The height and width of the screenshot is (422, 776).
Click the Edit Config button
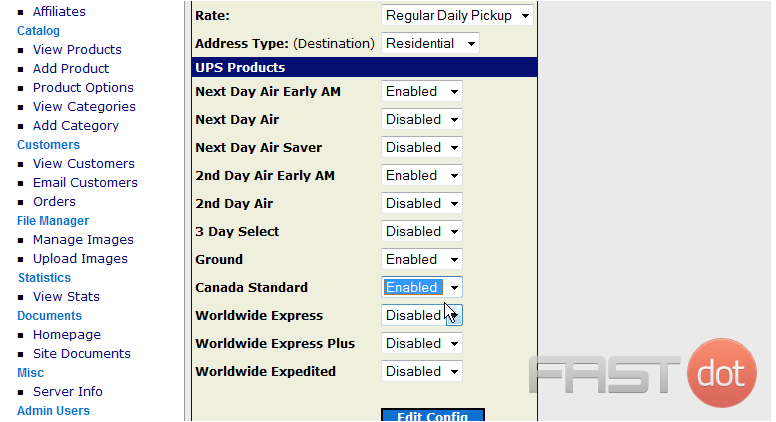pyautogui.click(x=433, y=415)
